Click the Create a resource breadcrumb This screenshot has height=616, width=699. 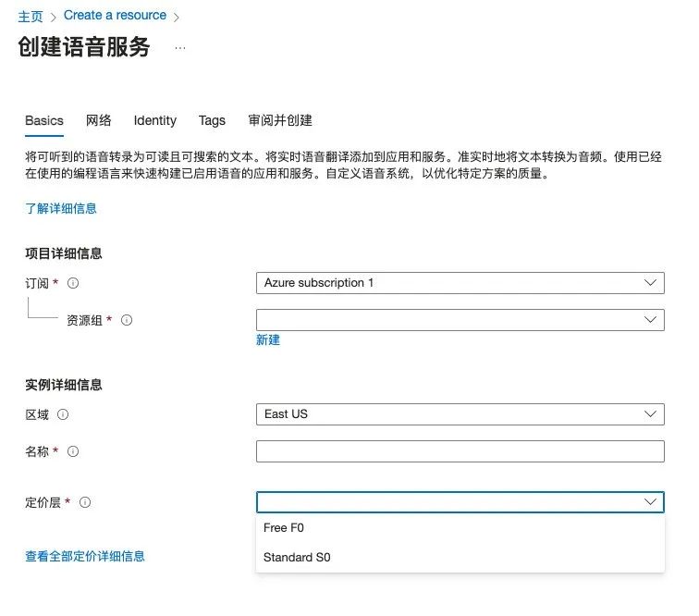(115, 15)
